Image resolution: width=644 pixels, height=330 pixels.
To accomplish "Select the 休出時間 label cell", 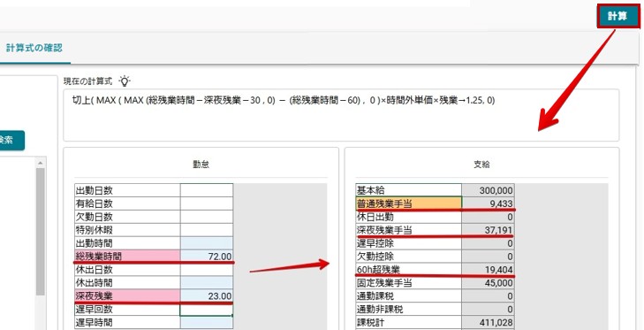I will 127,282.
